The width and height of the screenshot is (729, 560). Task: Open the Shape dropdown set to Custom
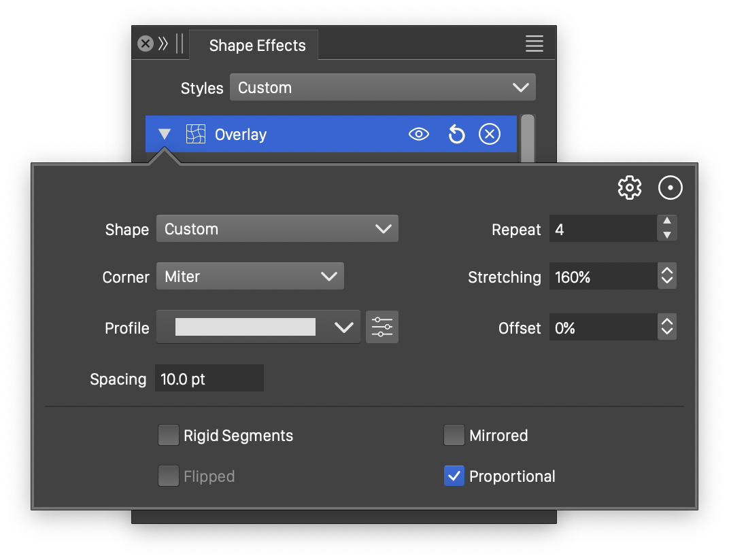(x=277, y=229)
